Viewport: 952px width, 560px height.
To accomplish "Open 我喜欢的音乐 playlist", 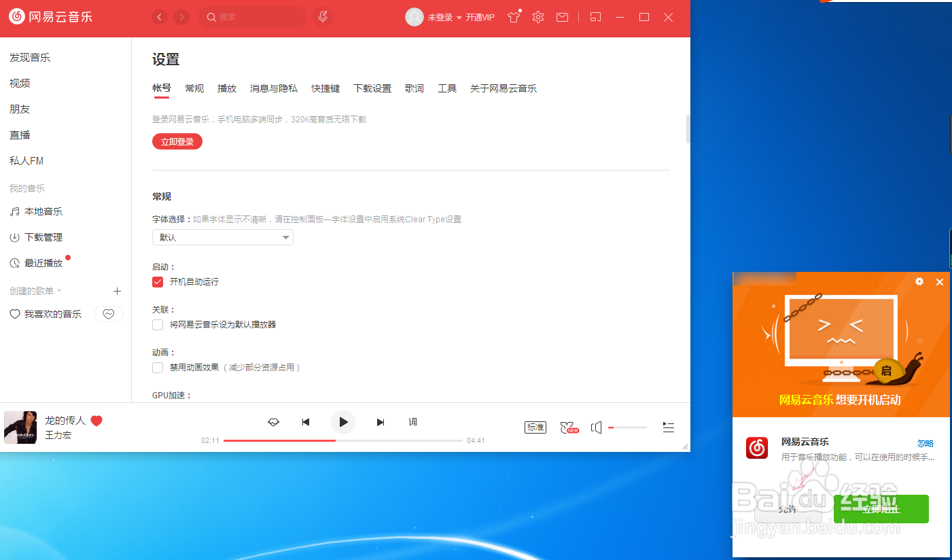I will click(46, 314).
